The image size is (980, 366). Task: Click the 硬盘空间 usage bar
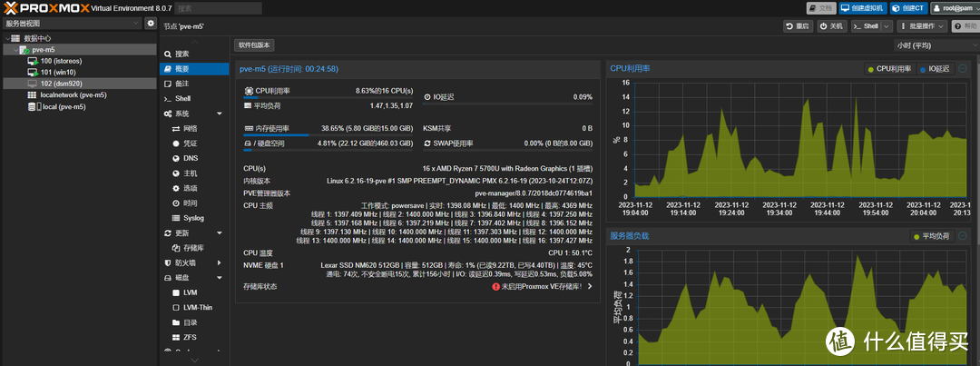click(x=328, y=150)
